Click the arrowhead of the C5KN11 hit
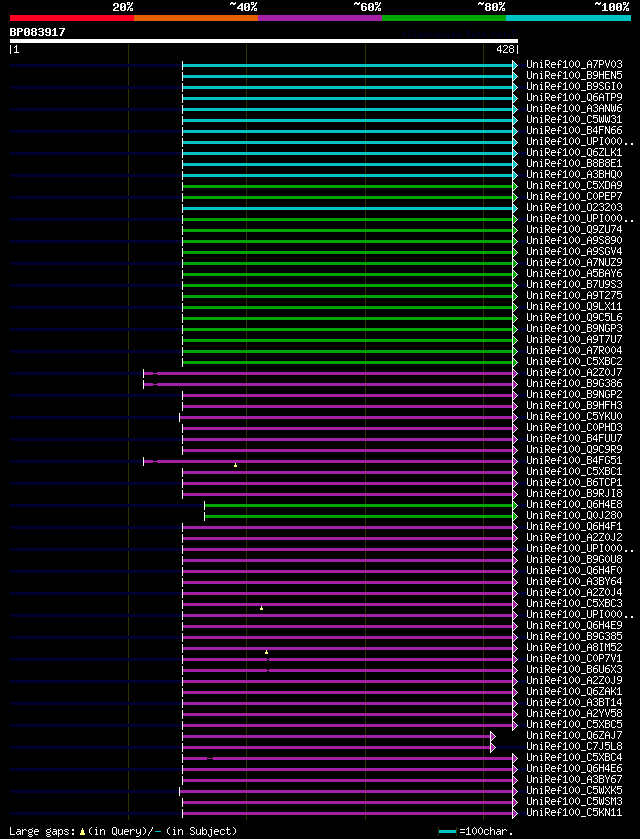Viewport: 640px width, 839px height. point(515,813)
